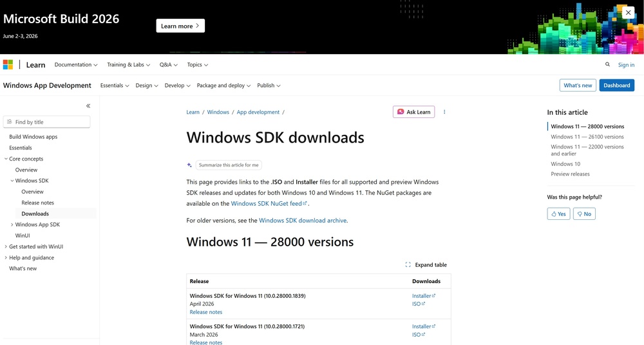Screen dimensions: 644x345
Task: Click Summarize this article for me
Action: point(229,165)
